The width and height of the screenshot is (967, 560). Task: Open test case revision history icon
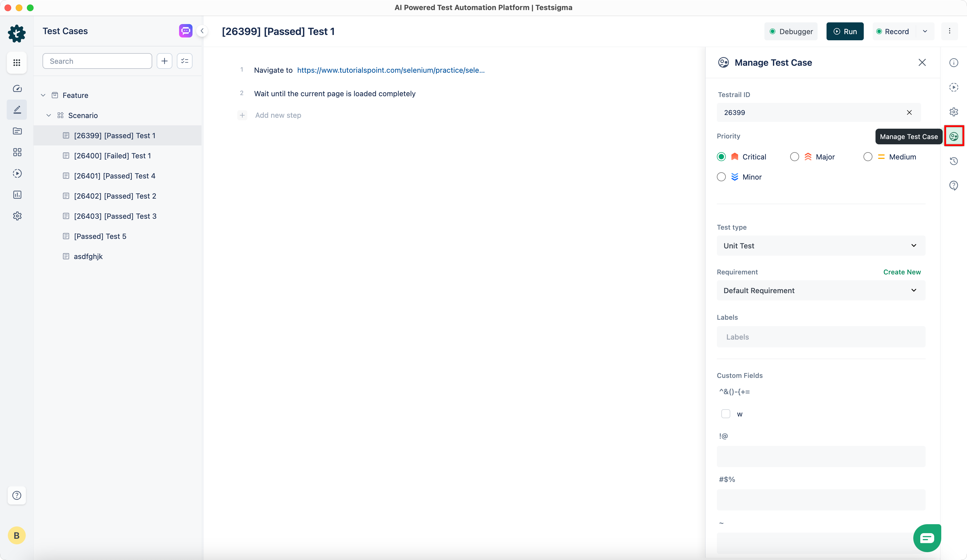tap(954, 161)
